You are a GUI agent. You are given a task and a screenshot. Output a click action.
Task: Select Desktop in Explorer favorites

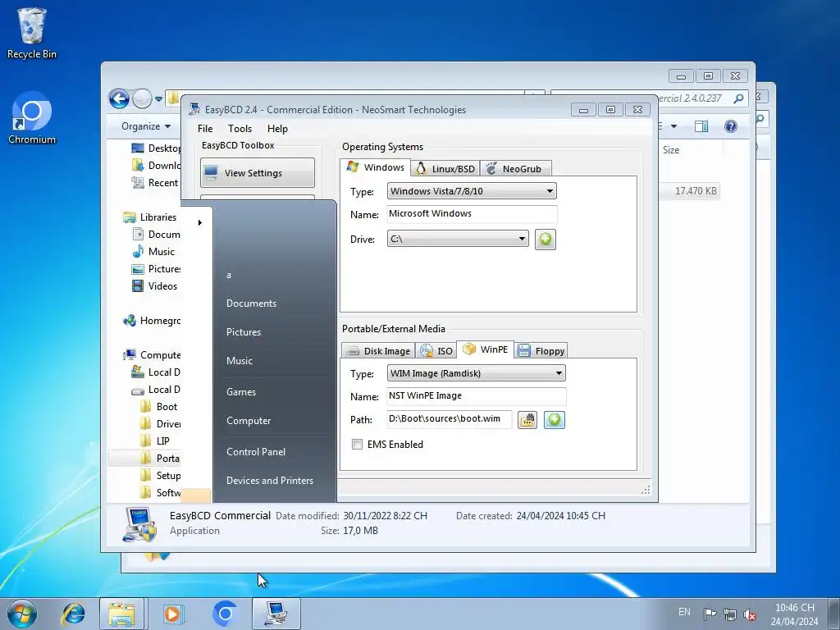[x=156, y=148]
